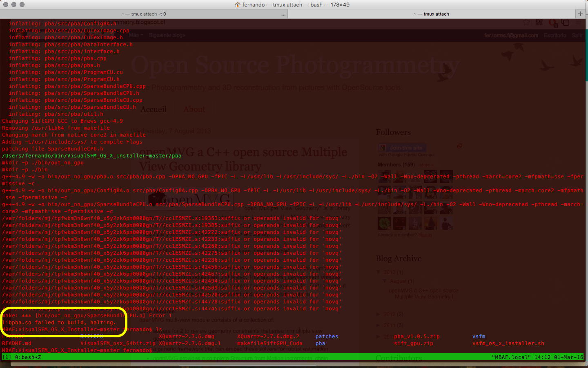588x368 pixels.
Task: Click file 'makefileSiftGPU_Cuda' in ls output
Action: coord(269,343)
